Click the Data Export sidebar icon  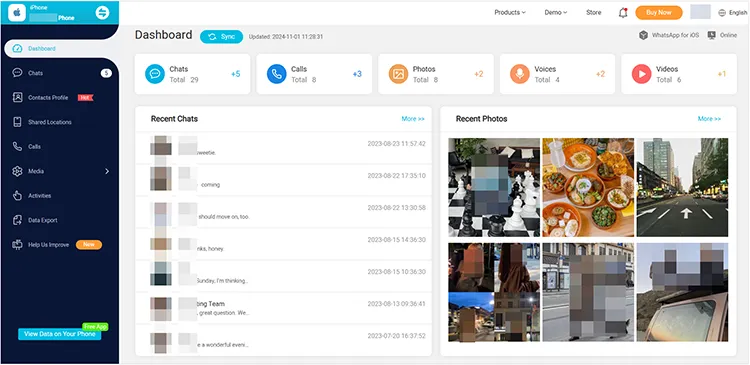17,220
